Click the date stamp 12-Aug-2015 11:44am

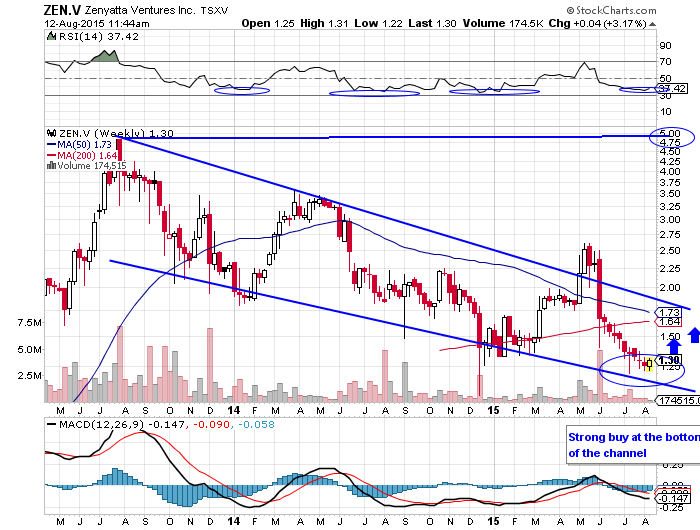(97, 24)
